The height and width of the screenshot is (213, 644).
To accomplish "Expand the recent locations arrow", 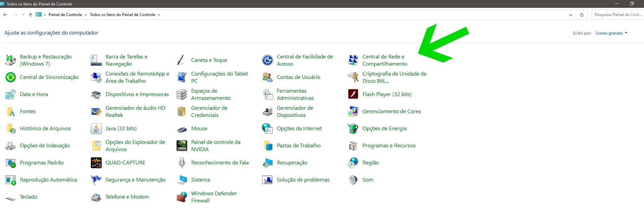I will click(x=23, y=15).
